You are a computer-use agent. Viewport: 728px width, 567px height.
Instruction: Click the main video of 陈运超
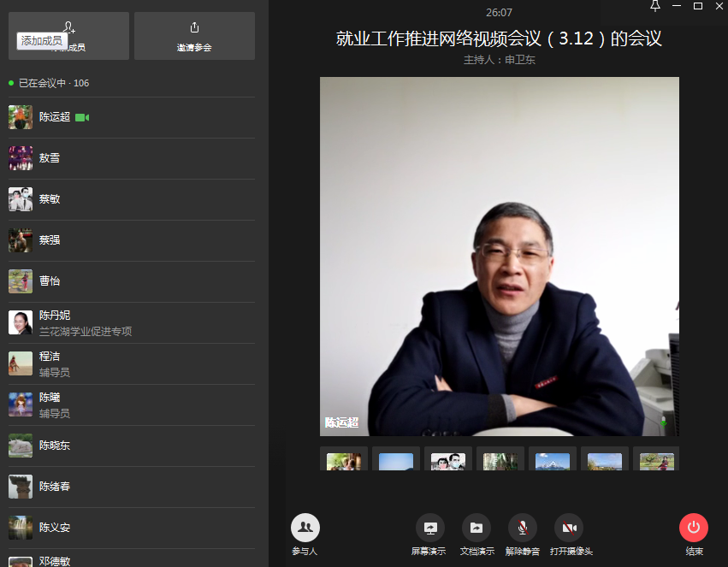click(499, 257)
